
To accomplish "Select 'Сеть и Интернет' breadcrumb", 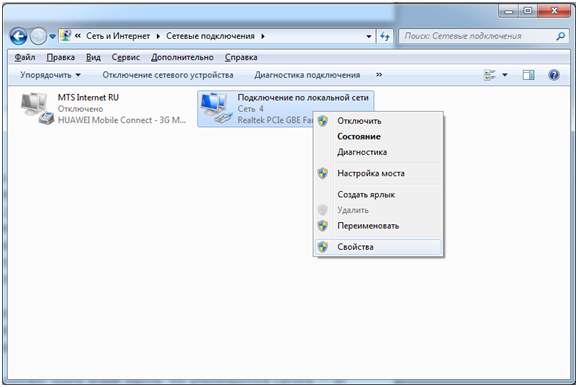I will pos(118,36).
